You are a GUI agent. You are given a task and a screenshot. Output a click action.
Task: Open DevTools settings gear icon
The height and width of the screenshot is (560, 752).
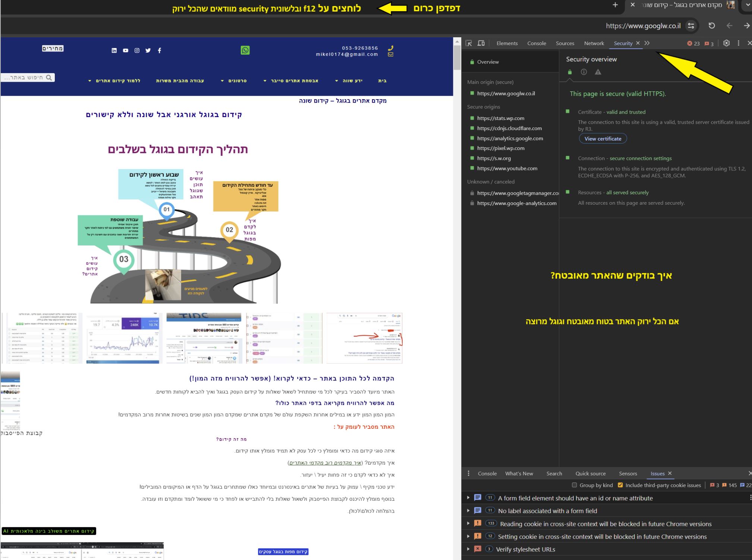pos(726,43)
